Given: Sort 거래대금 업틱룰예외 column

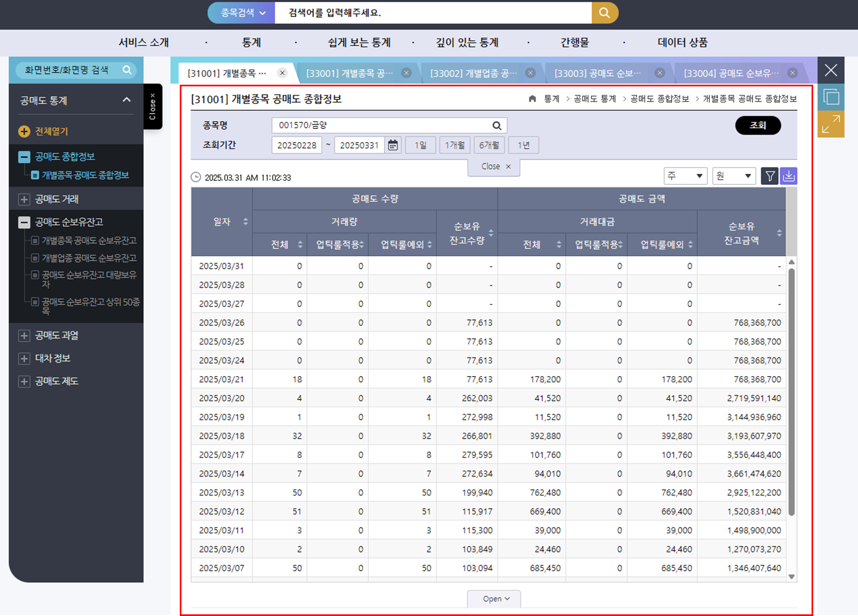Looking at the screenshot, I should [x=690, y=245].
